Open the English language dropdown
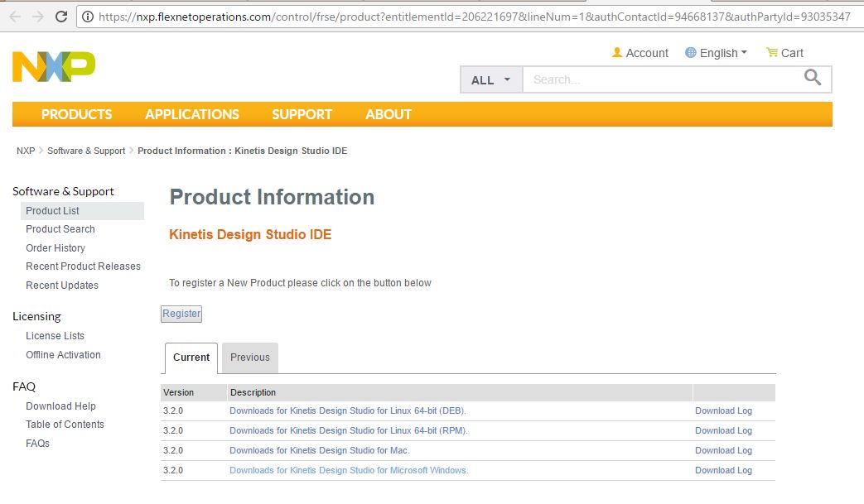This screenshot has width=864, height=504. 723,53
